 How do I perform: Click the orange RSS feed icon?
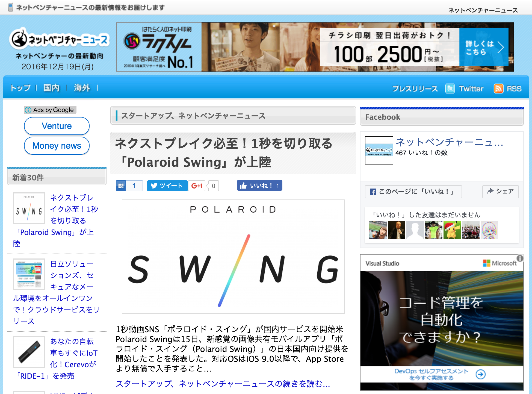pyautogui.click(x=498, y=89)
